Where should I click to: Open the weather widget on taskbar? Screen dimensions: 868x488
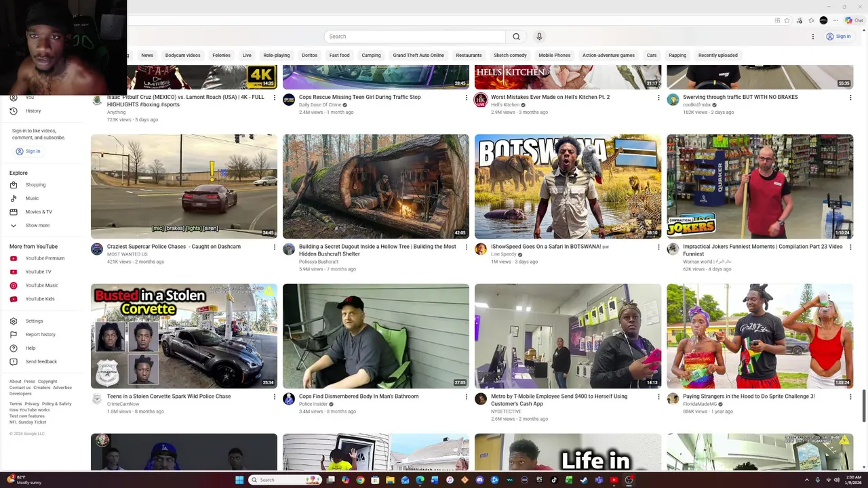(x=24, y=480)
